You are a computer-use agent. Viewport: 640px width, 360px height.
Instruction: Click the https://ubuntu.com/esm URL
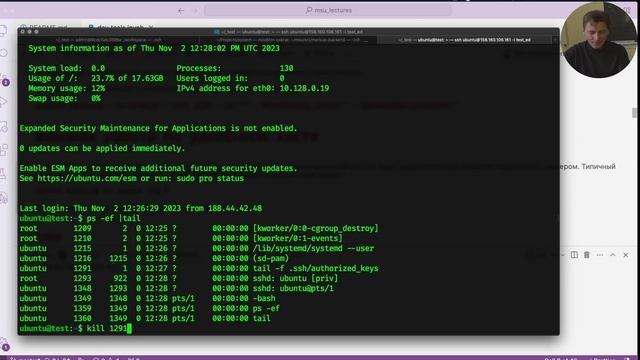87,178
